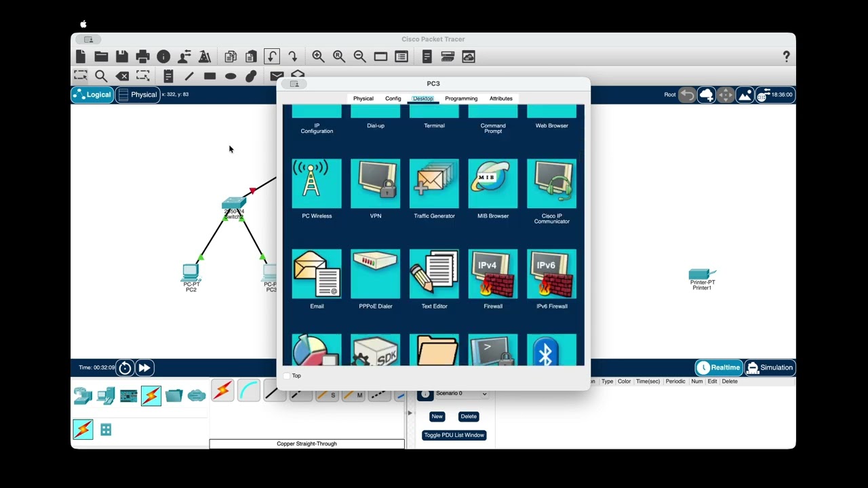Click the fast forward time button

tap(144, 368)
